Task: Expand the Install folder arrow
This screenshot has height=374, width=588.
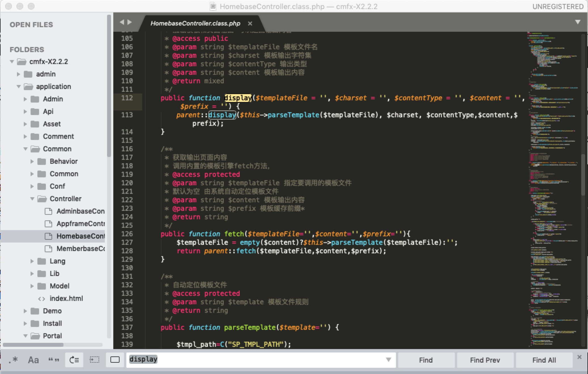Action: [25, 323]
